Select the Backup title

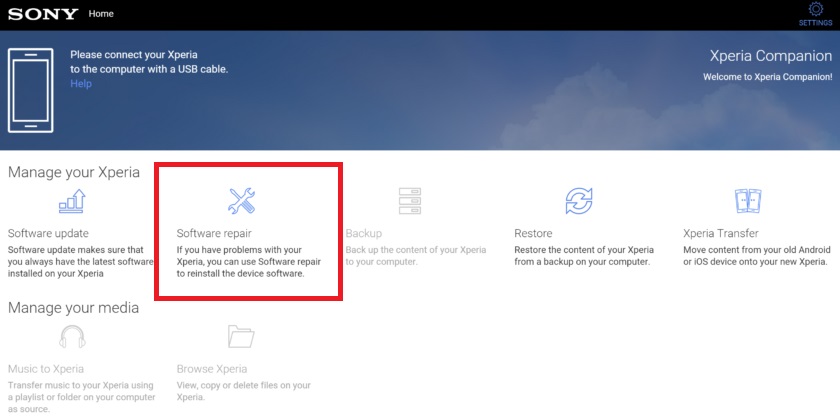364,234
